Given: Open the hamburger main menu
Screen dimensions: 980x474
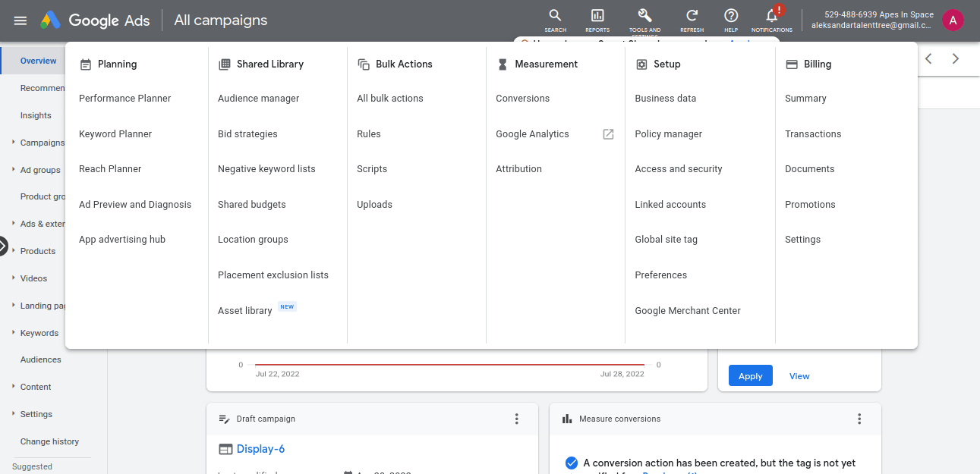Looking at the screenshot, I should click(20, 20).
